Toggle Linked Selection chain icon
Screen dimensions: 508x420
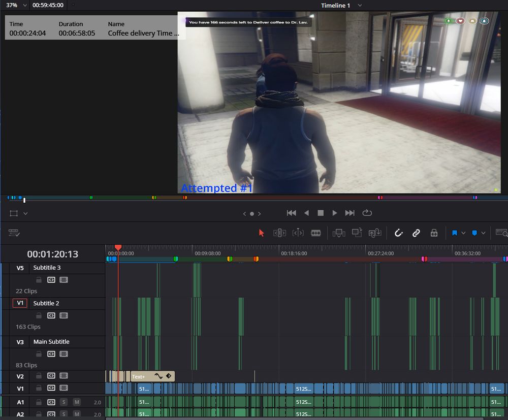tap(416, 233)
